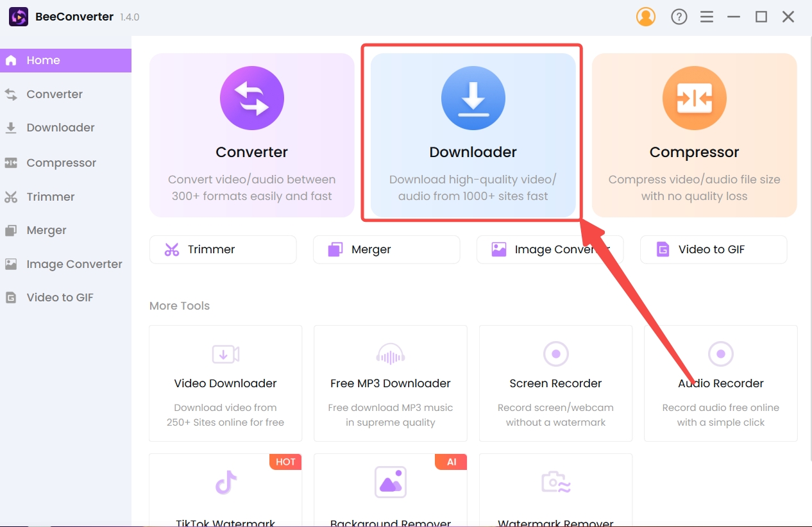Click 'Compress video/audio file size' description text

(695, 188)
